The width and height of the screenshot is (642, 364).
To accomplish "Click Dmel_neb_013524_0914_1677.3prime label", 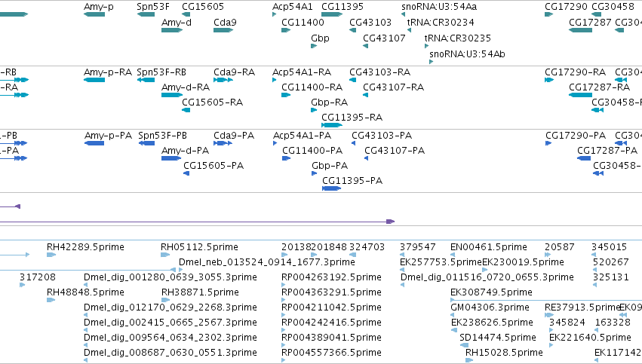I will (267, 262).
